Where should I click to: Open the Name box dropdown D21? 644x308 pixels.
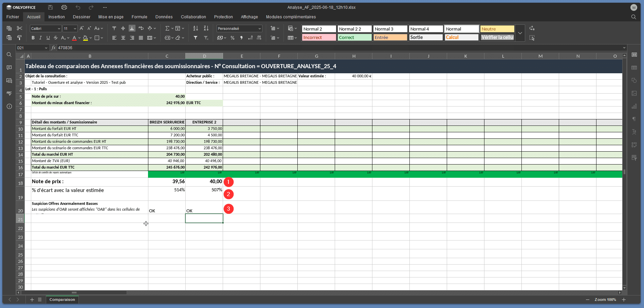46,48
